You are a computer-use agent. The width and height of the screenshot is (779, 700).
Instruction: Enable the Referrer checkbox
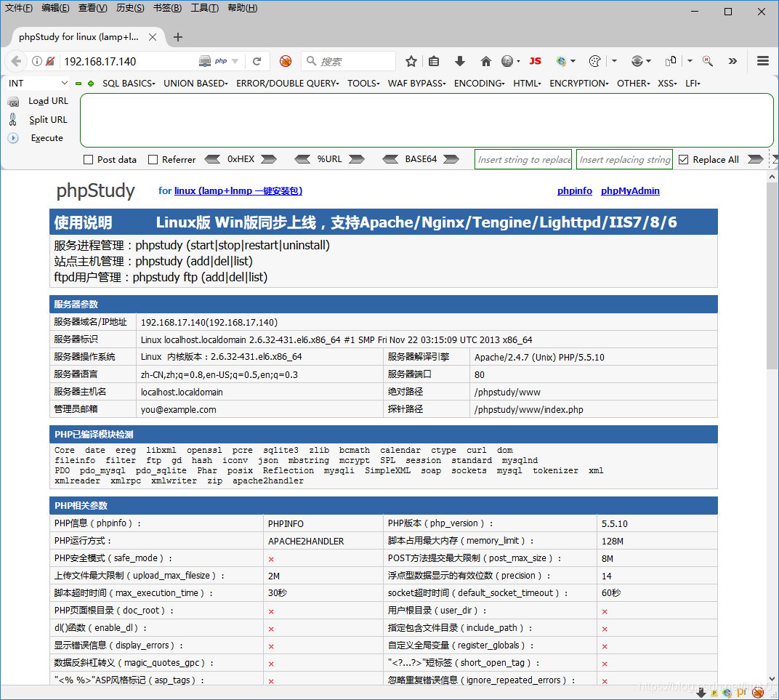coord(153,159)
